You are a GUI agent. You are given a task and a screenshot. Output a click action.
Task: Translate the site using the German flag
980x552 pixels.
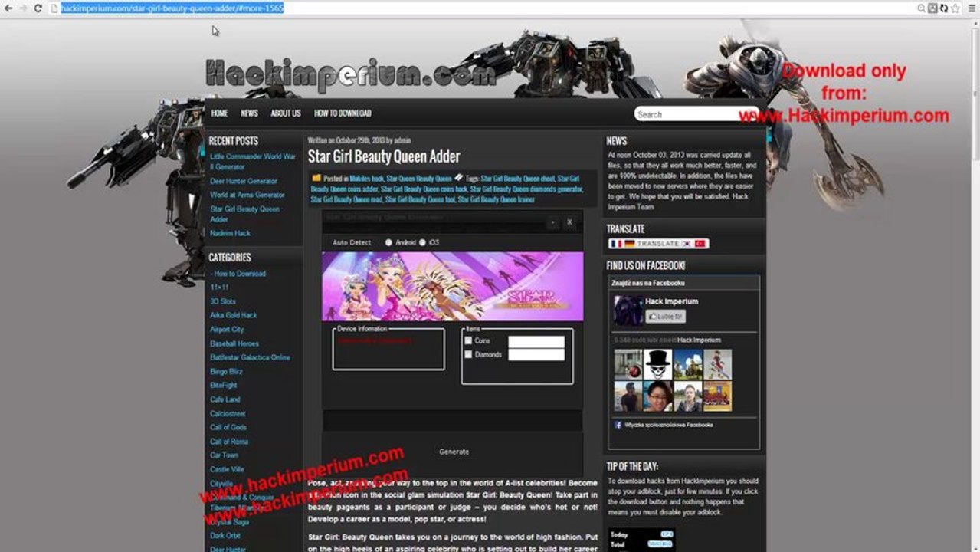(629, 244)
